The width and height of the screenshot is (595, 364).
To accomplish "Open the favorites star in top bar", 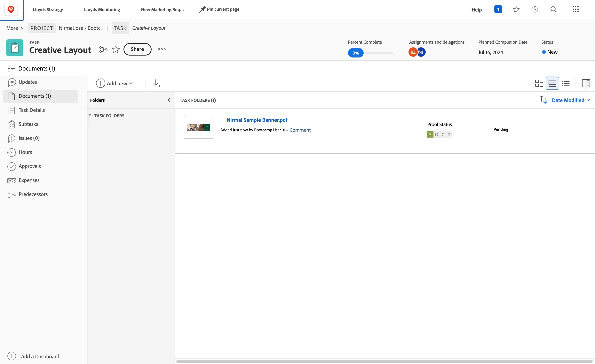I will click(x=516, y=9).
